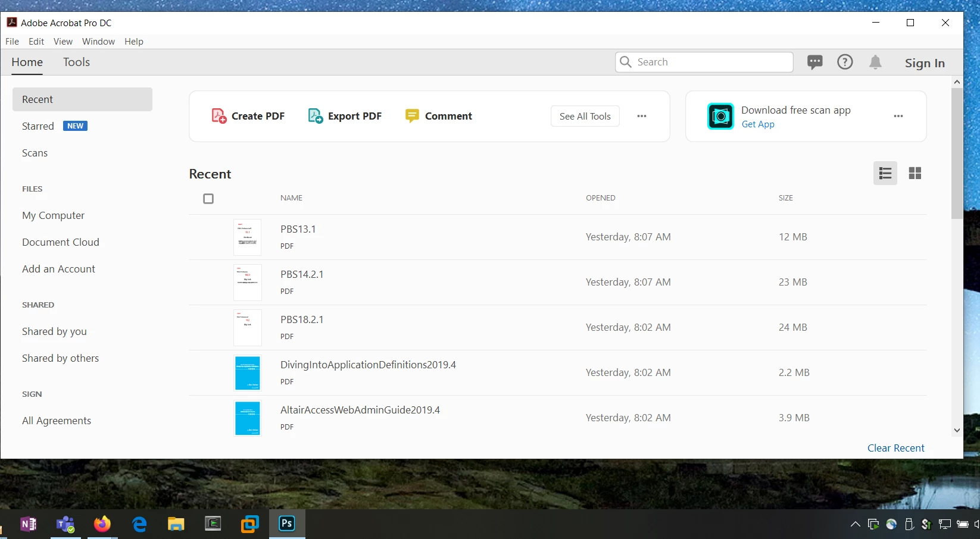
Task: Select AltairAccessWebAdminGuide2019.4 file name
Action: [x=360, y=410]
